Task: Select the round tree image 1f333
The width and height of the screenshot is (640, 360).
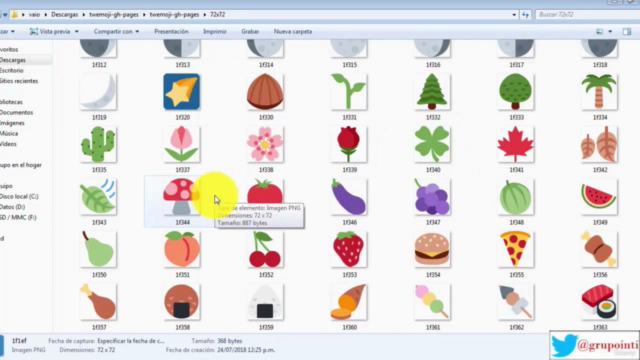Action: click(x=516, y=92)
